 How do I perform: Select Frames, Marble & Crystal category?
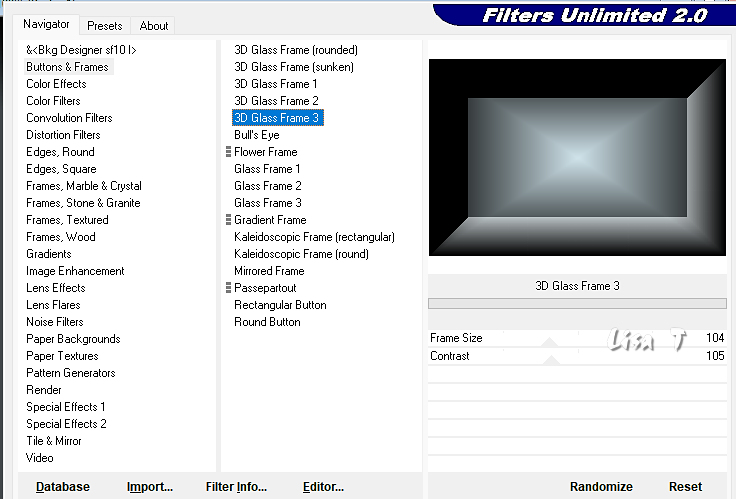click(84, 185)
